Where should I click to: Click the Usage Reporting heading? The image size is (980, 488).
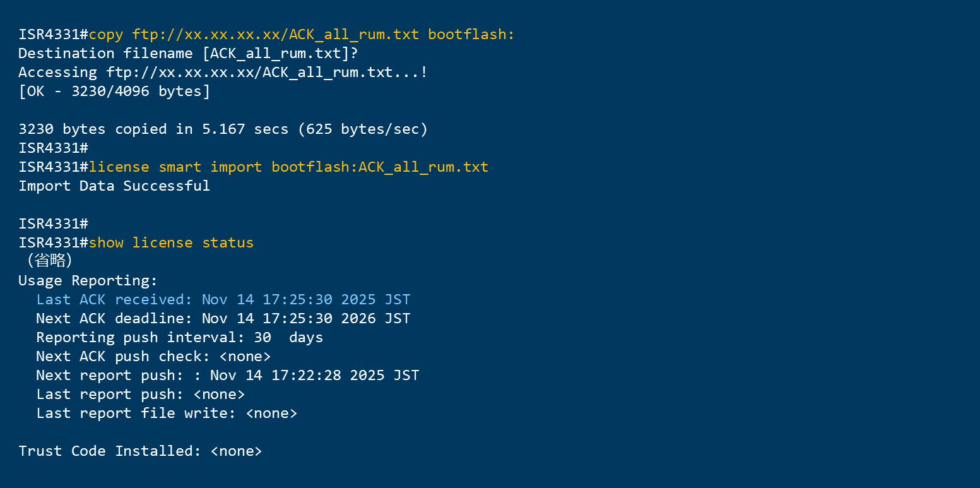[88, 280]
